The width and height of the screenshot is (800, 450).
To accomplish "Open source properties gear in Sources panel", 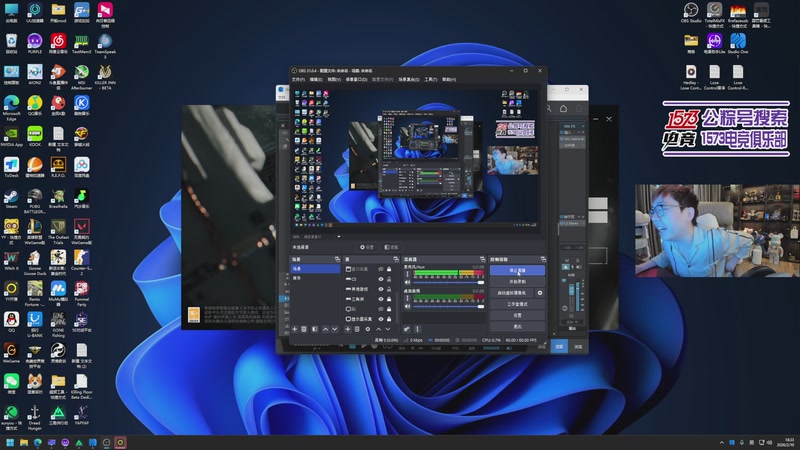I will [x=367, y=329].
